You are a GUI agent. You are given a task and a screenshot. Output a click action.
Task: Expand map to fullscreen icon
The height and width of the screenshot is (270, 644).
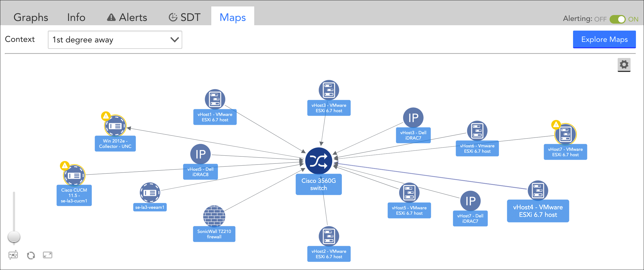[x=48, y=255]
